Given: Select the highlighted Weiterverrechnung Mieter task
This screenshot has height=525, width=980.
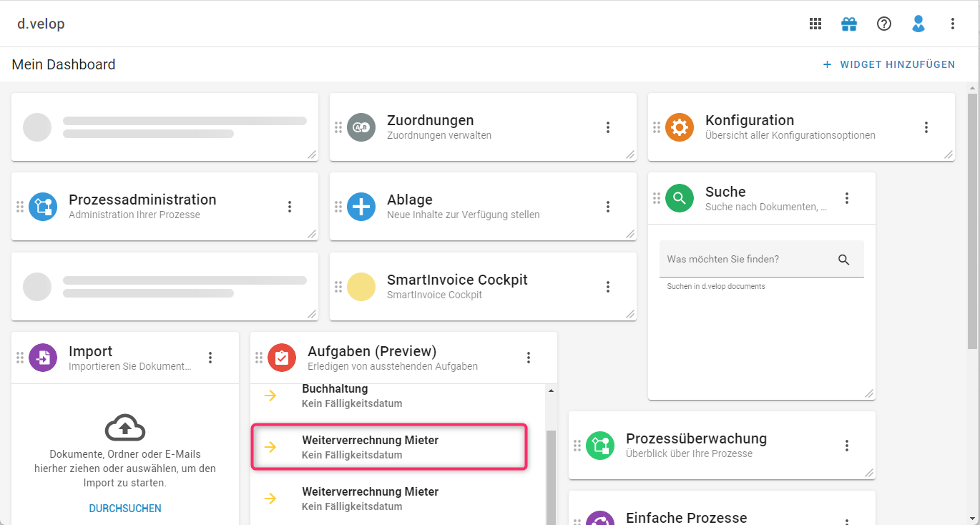Looking at the screenshot, I should pos(389,447).
